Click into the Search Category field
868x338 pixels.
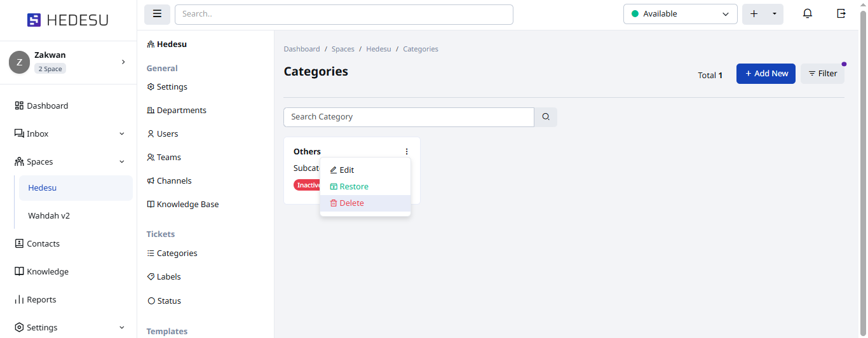pyautogui.click(x=409, y=117)
